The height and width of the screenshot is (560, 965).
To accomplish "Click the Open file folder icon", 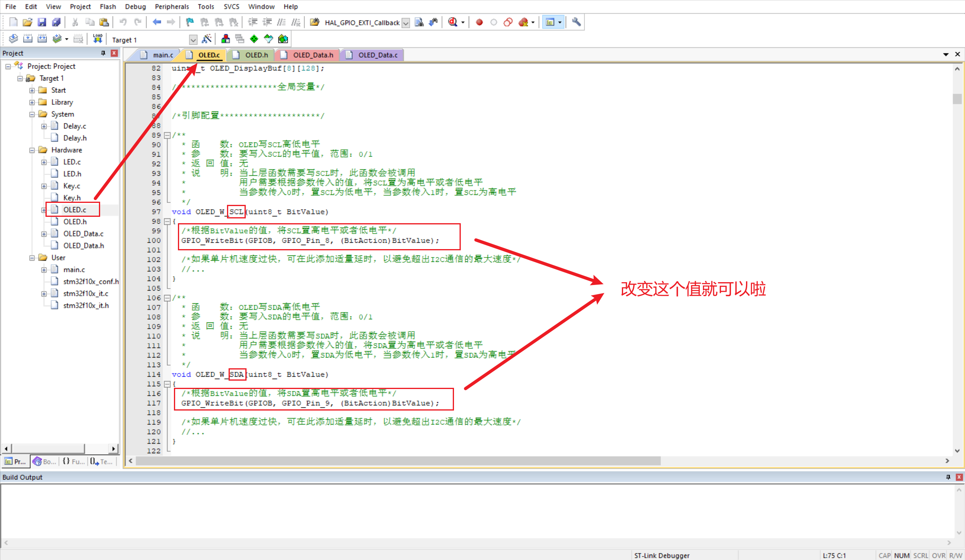I will pos(28,22).
